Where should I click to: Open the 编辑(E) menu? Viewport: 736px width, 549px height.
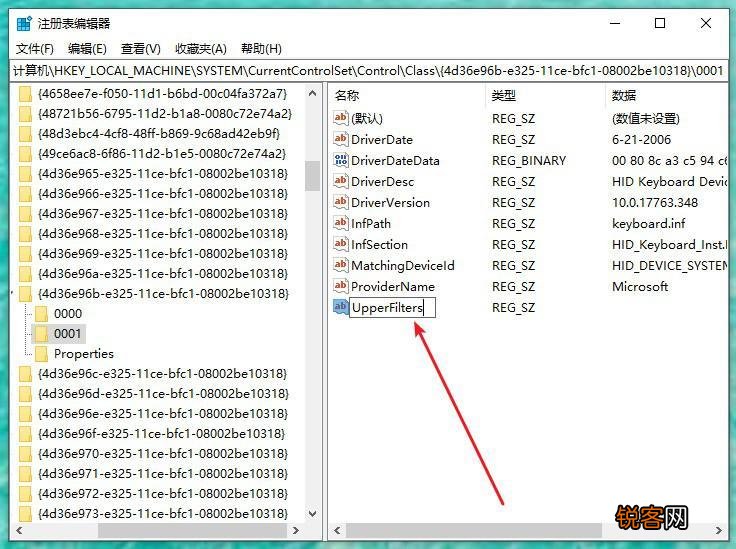click(x=87, y=49)
